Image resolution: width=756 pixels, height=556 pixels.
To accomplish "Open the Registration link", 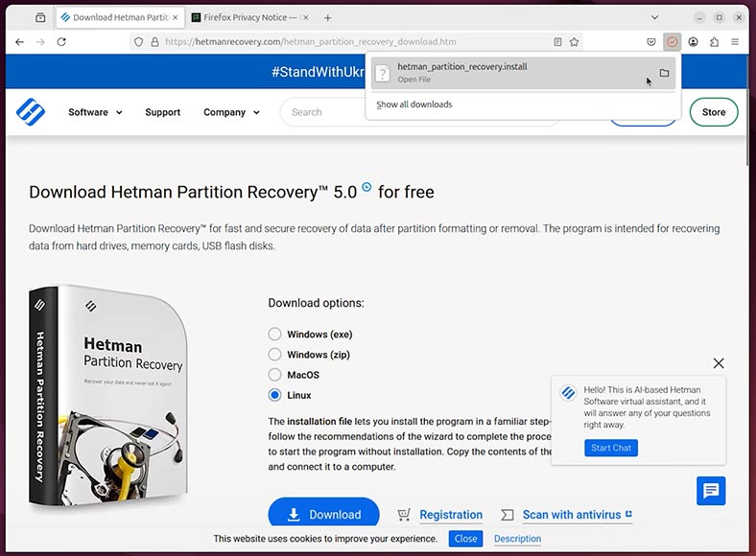I will click(451, 515).
